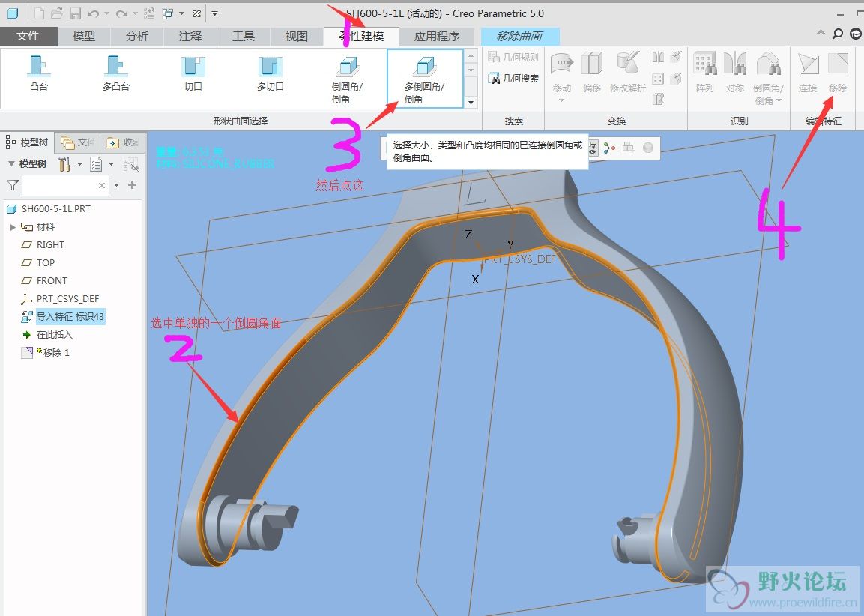
Task: Collapse the 模型树 header triangle
Action: click(11, 163)
